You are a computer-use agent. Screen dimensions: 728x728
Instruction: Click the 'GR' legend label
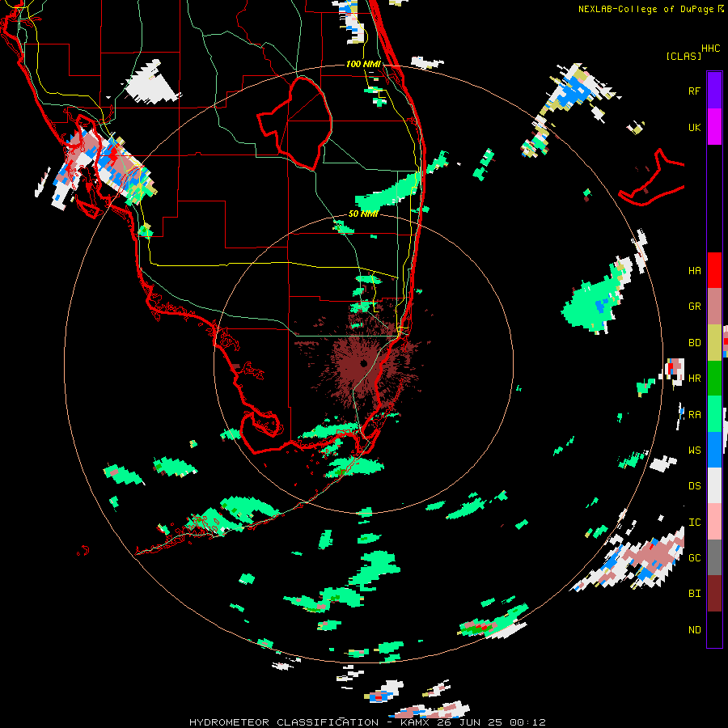694,307
